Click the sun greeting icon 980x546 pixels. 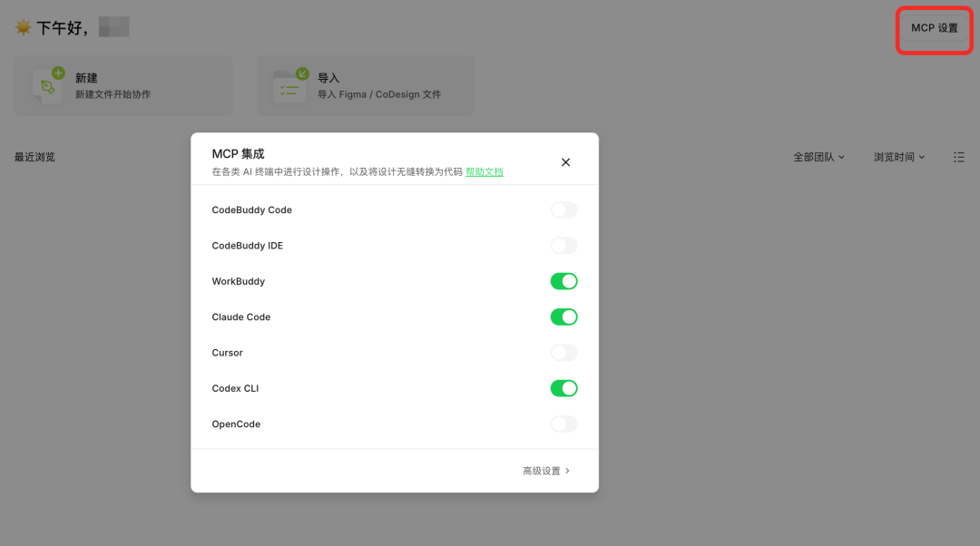(23, 27)
